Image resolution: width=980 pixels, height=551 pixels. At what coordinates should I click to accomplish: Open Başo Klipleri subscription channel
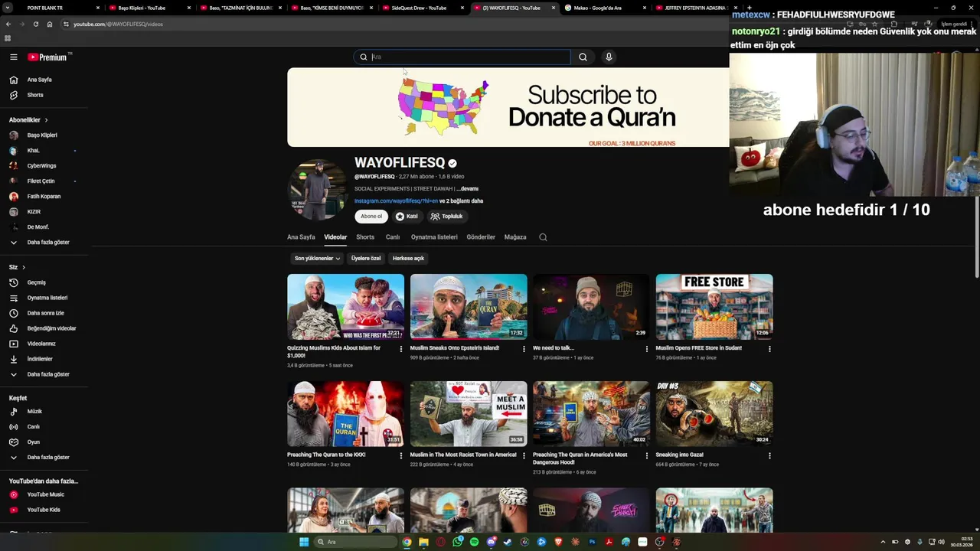[44, 135]
